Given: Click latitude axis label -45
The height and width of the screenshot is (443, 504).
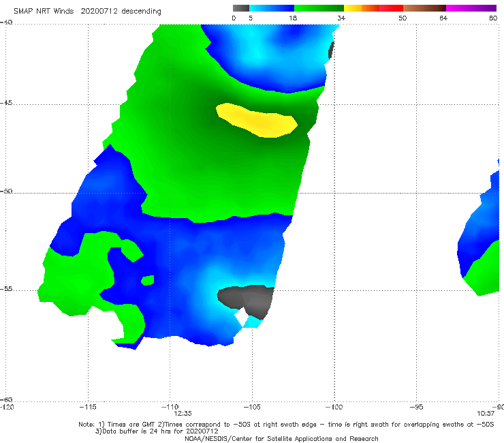Looking at the screenshot, I should click(x=6, y=103).
